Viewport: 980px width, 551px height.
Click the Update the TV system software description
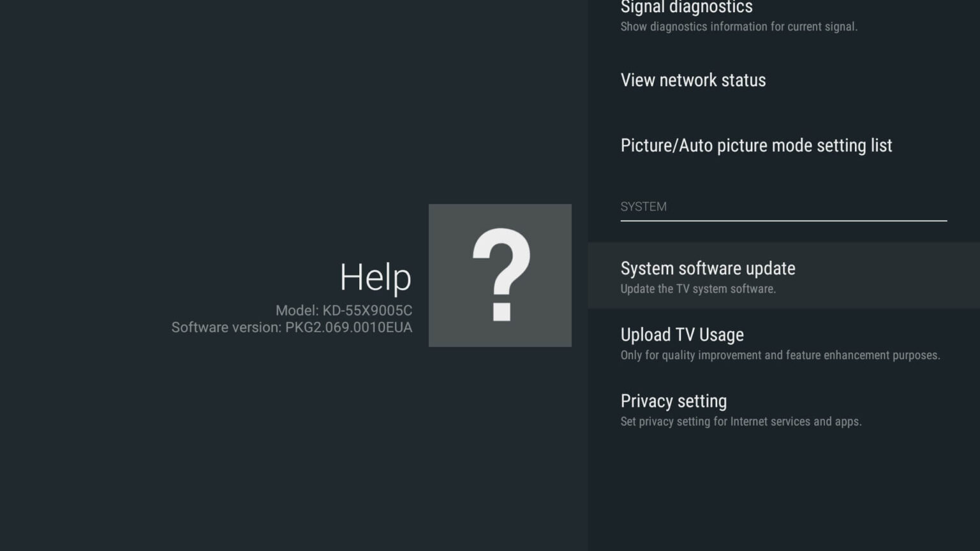pos(699,289)
